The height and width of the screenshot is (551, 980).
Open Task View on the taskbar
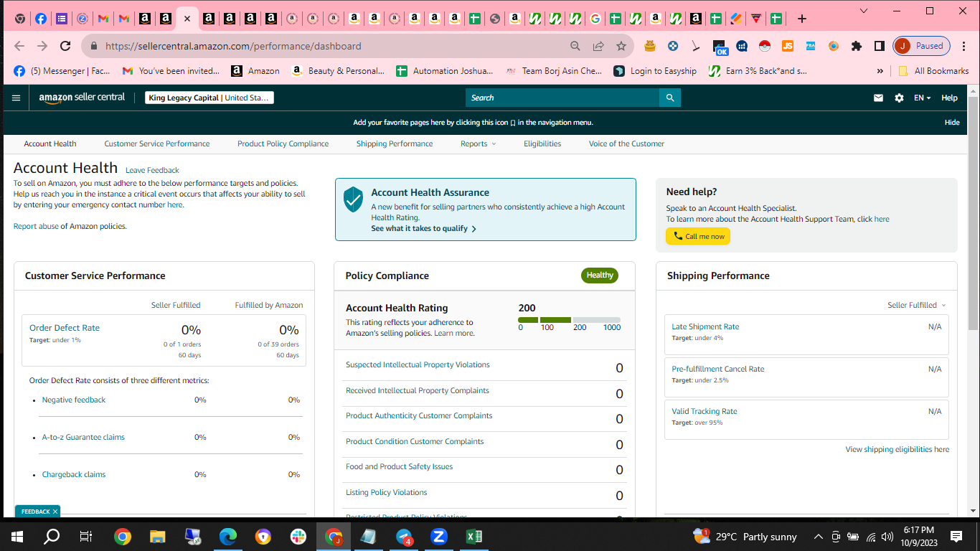click(86, 537)
